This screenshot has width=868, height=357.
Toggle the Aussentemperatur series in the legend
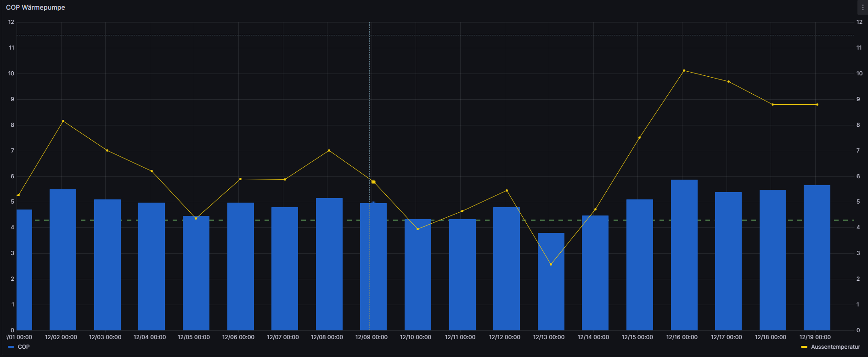835,347
